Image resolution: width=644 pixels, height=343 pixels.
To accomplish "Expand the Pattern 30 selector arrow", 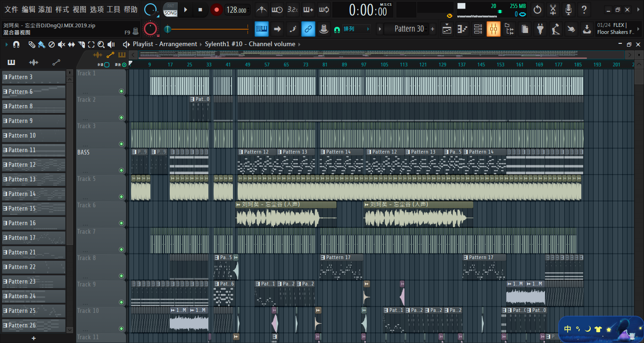I will pos(380,29).
